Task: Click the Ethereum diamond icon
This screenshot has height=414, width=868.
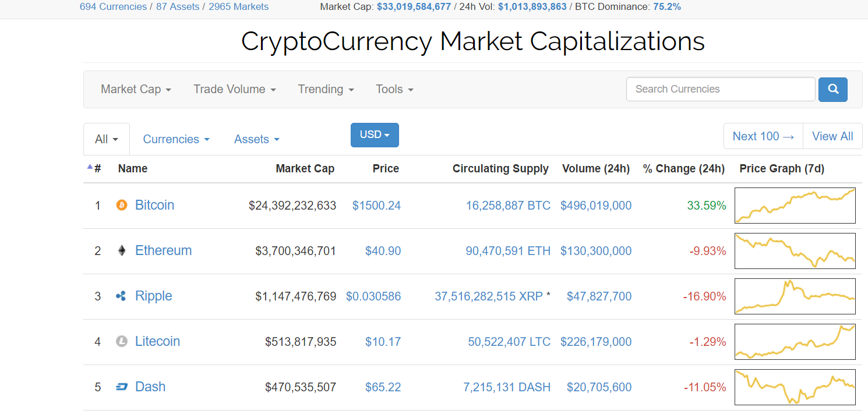Action: coord(121,250)
